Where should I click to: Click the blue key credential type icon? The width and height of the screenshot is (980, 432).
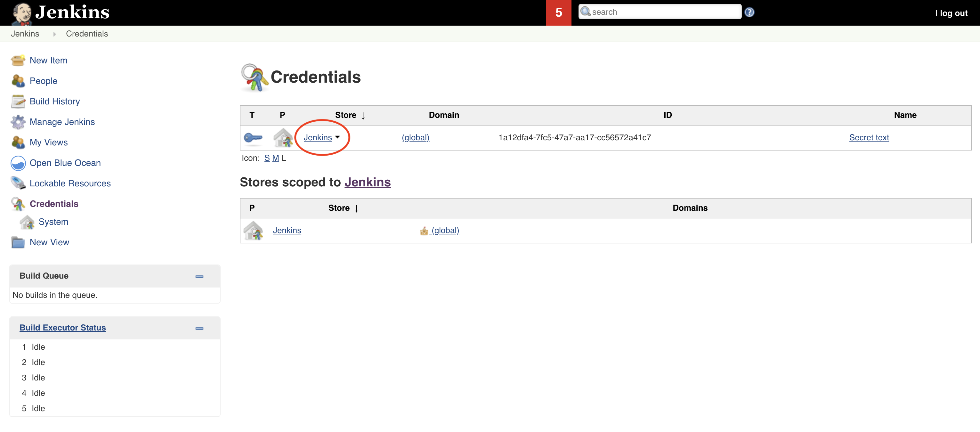point(253,137)
